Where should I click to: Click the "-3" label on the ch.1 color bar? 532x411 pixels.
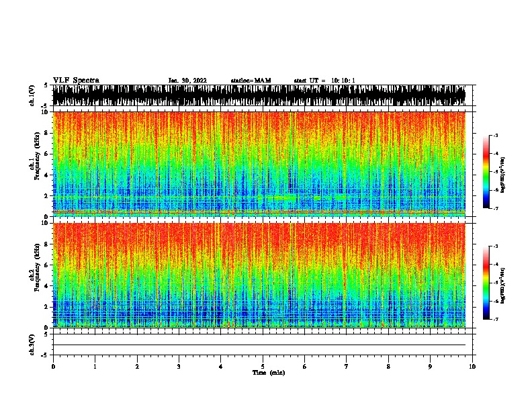tap(495, 135)
